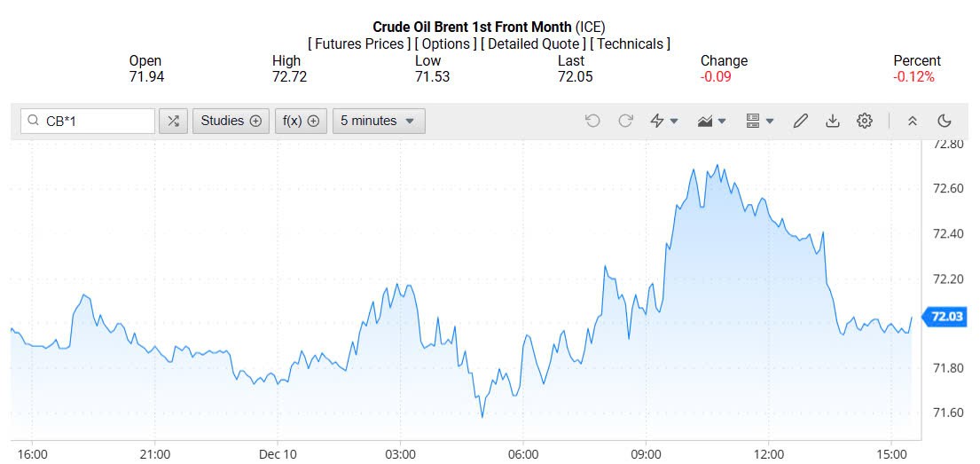Download the chart data

coord(833,121)
